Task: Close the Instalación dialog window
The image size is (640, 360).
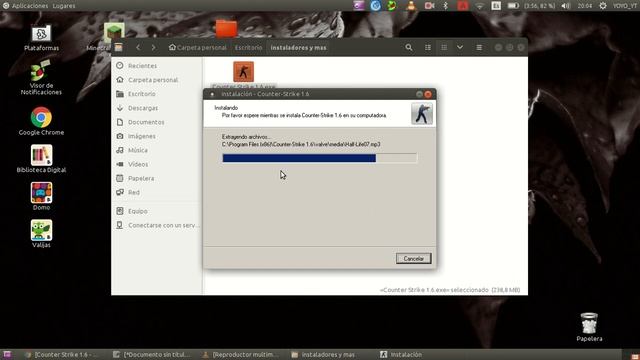Action: (428, 94)
